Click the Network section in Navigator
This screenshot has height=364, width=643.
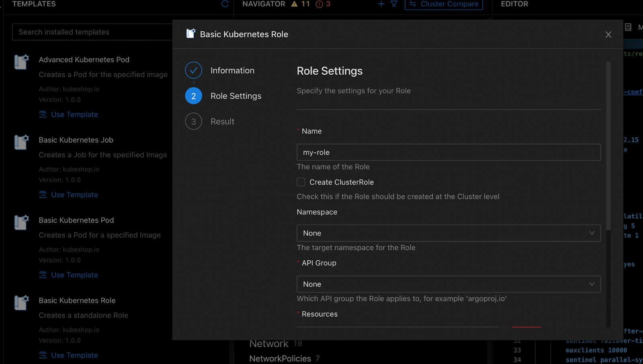coord(269,344)
